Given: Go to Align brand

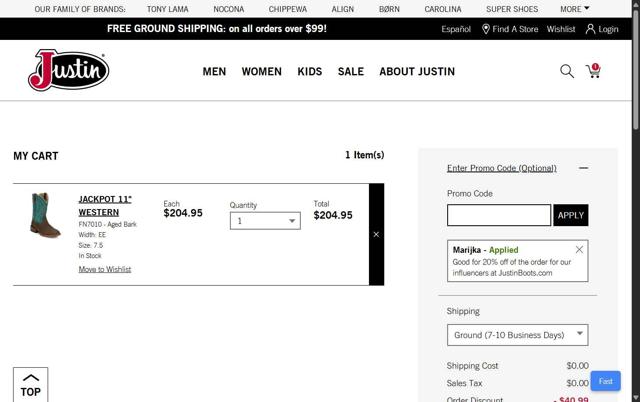Looking at the screenshot, I should pyautogui.click(x=343, y=9).
